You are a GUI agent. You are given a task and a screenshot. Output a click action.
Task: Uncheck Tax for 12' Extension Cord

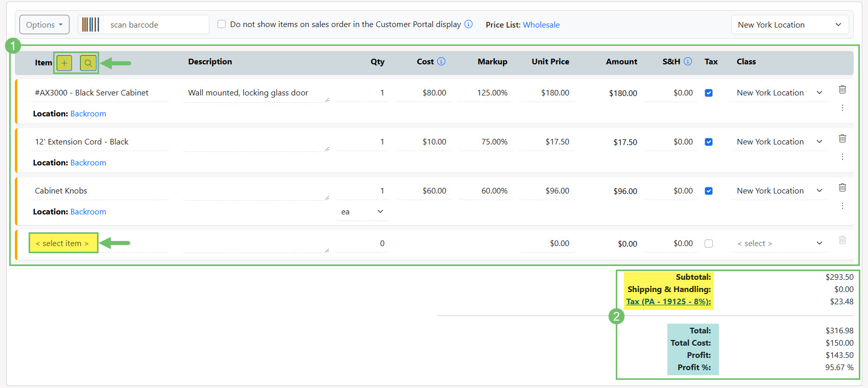(x=709, y=142)
